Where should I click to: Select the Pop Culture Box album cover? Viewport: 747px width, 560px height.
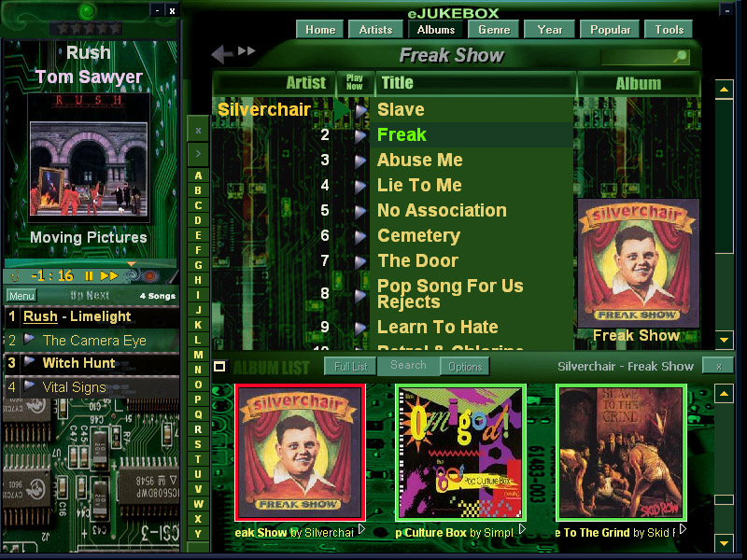tap(460, 453)
